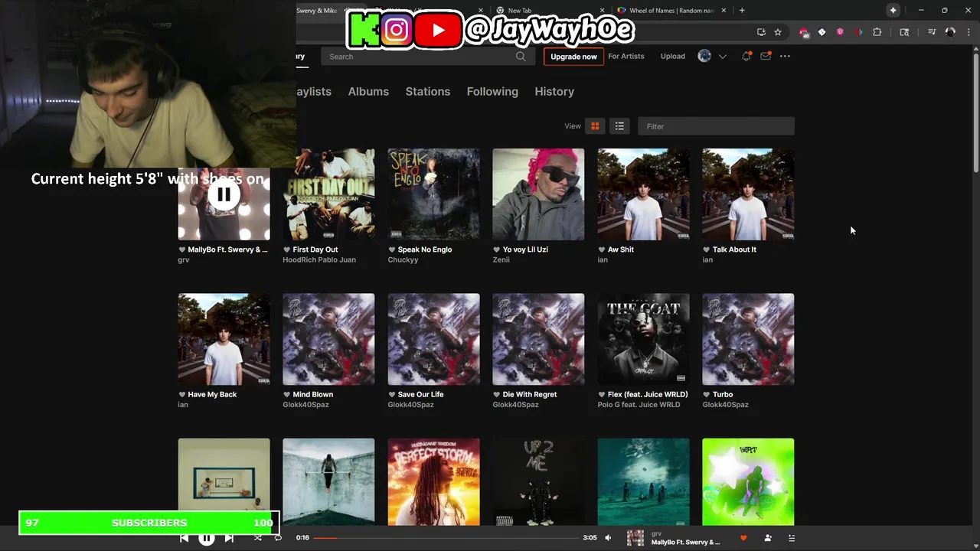
Task: Bookmark this page with the star icon
Action: pyautogui.click(x=778, y=32)
